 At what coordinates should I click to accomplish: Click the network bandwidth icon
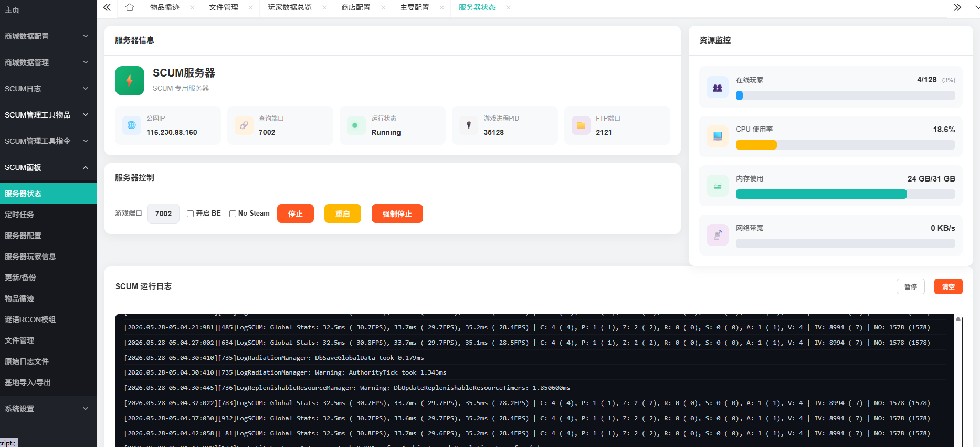pyautogui.click(x=718, y=235)
